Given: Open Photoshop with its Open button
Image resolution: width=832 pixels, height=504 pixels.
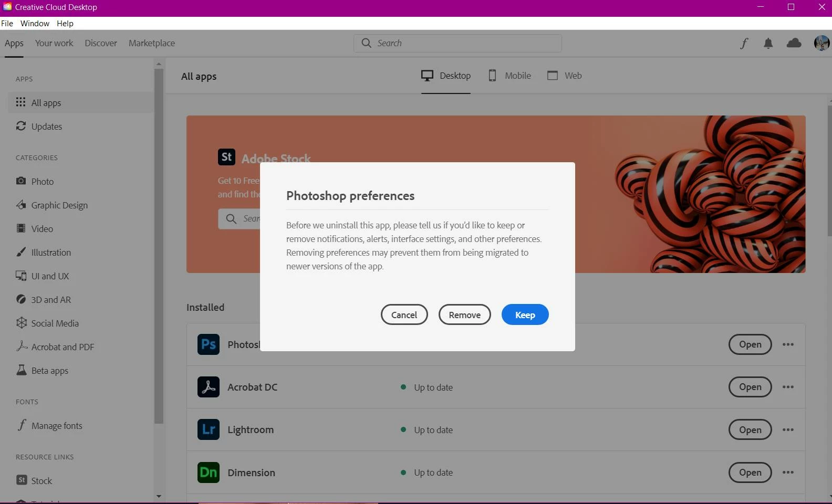Looking at the screenshot, I should tap(750, 344).
